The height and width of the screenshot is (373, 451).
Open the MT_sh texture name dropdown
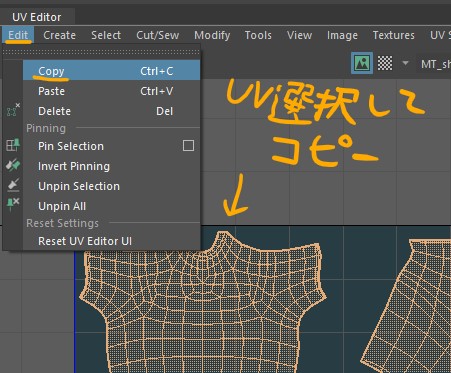435,64
